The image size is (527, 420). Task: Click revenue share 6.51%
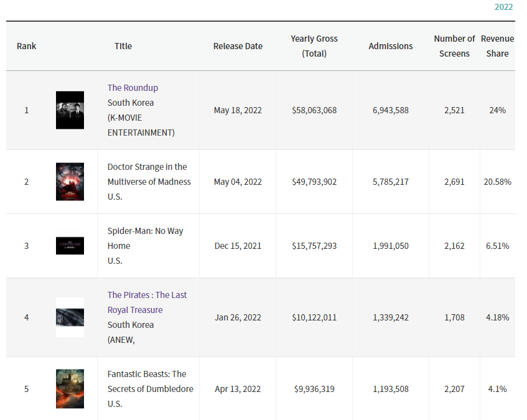pos(497,246)
